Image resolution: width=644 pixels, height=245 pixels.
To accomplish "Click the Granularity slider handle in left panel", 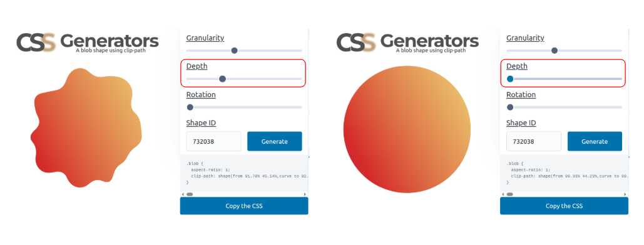I will [x=234, y=51].
